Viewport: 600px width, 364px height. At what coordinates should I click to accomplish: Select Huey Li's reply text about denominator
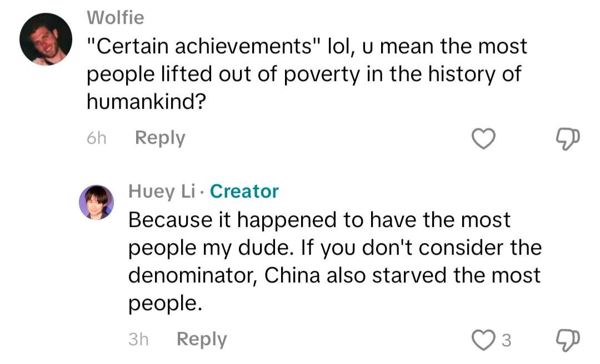(x=333, y=248)
